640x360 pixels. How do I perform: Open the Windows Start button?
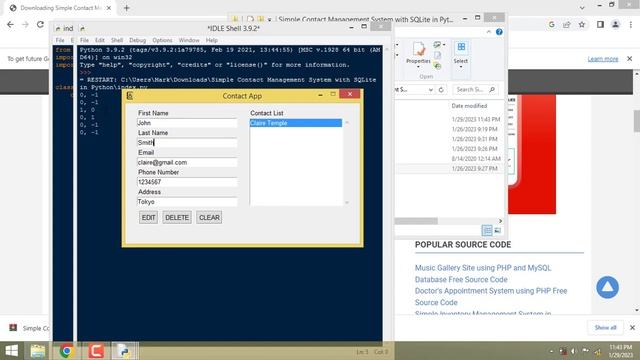[11, 351]
